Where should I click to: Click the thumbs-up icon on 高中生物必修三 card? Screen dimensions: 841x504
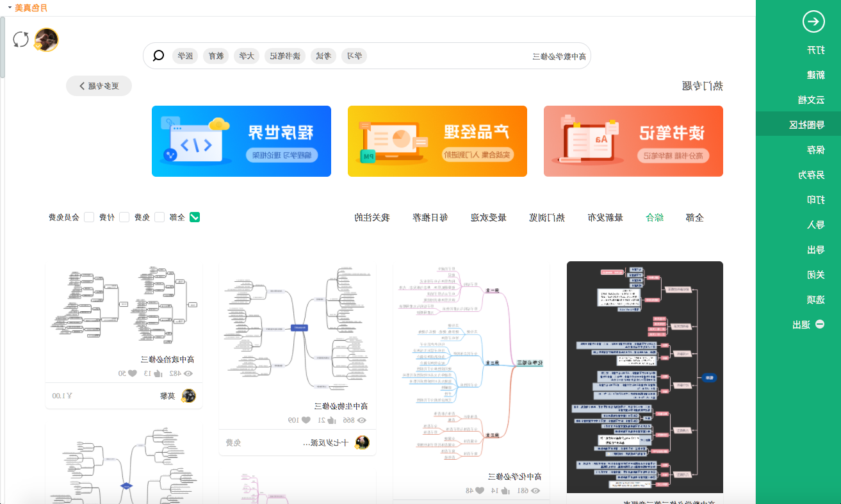click(x=331, y=420)
